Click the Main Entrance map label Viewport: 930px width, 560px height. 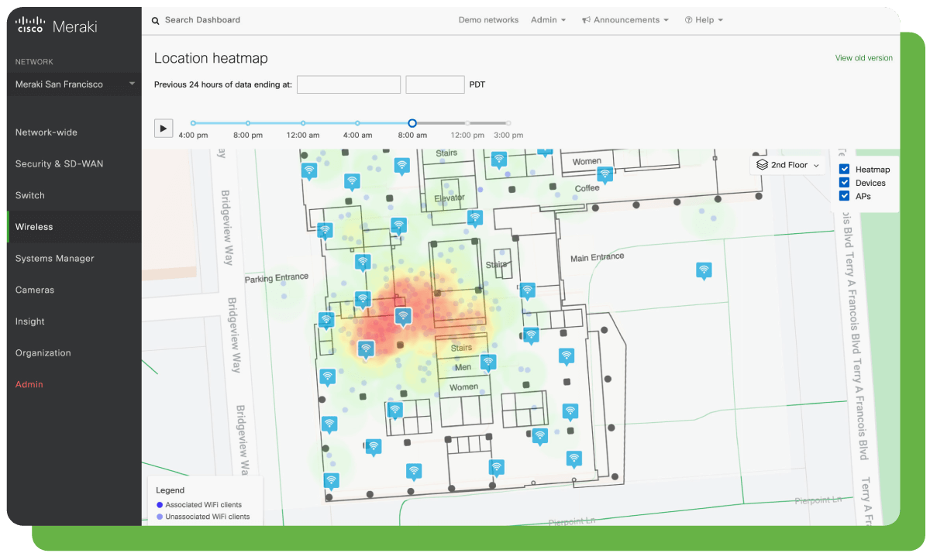pyautogui.click(x=597, y=257)
